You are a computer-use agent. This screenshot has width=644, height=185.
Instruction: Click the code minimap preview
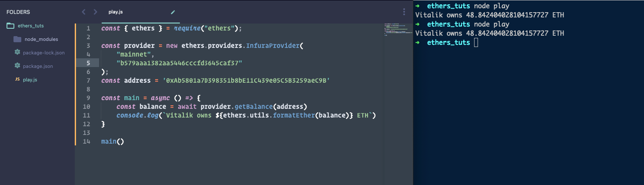point(397,30)
